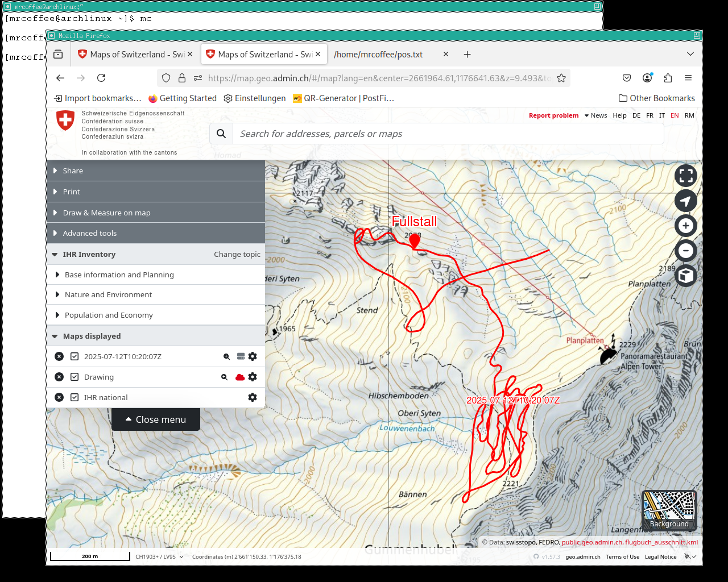Viewport: 728px width, 582px height.
Task: Remove the 2025-07-12T10:20:07Z layer
Action: coord(59,356)
